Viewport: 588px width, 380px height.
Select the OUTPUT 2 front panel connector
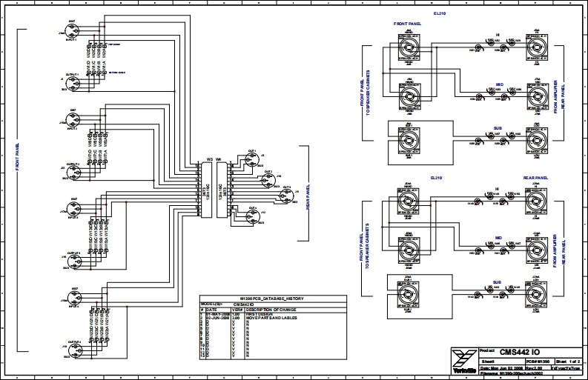point(72,168)
